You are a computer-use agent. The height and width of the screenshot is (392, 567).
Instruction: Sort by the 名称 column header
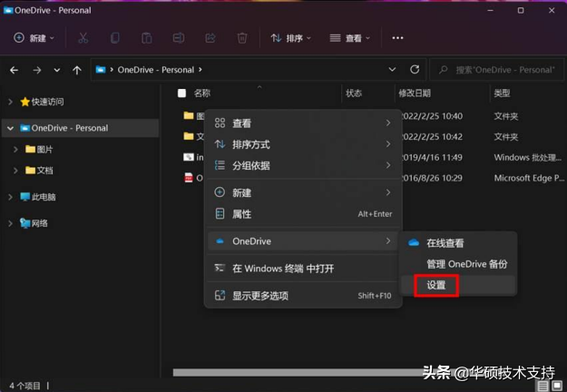201,93
